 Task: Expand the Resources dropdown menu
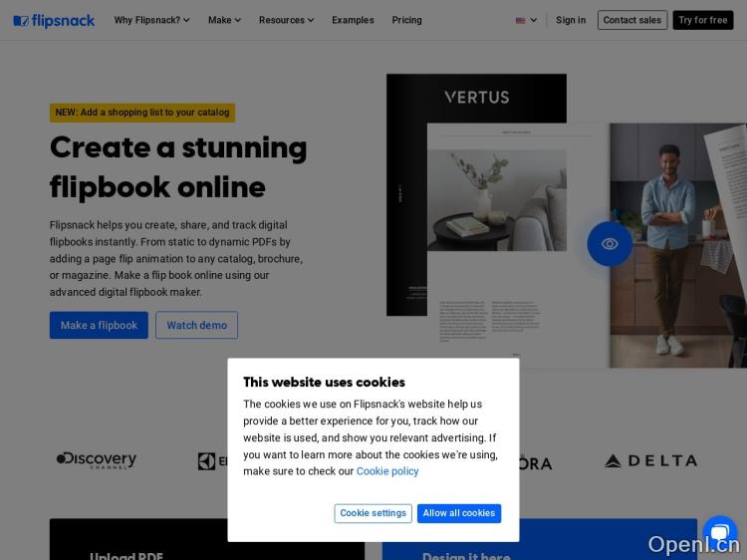pyautogui.click(x=286, y=20)
